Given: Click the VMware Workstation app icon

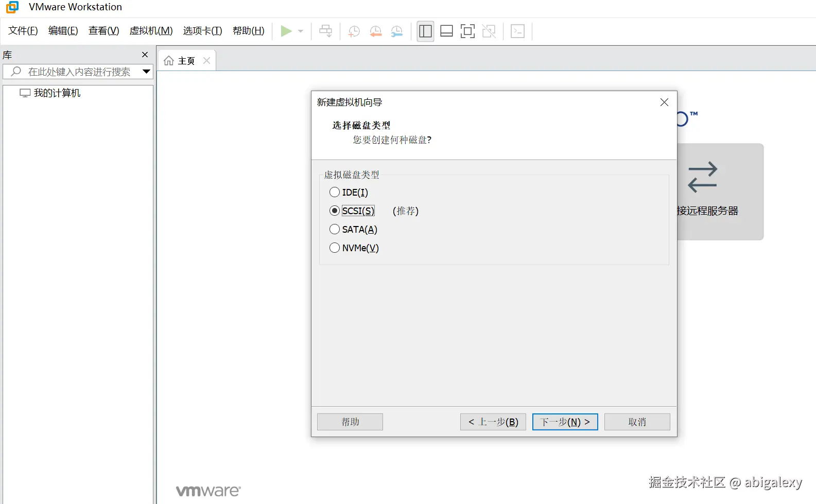Looking at the screenshot, I should coord(12,7).
